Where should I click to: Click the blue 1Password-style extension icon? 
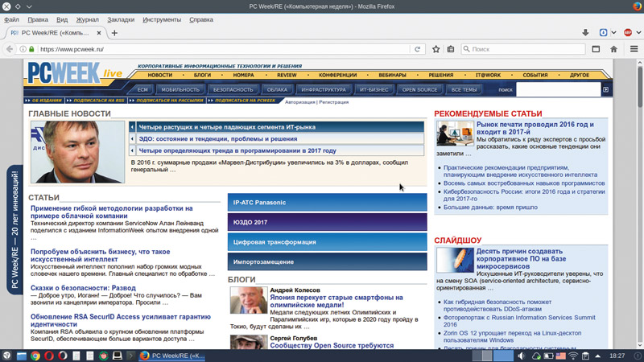pos(603,33)
